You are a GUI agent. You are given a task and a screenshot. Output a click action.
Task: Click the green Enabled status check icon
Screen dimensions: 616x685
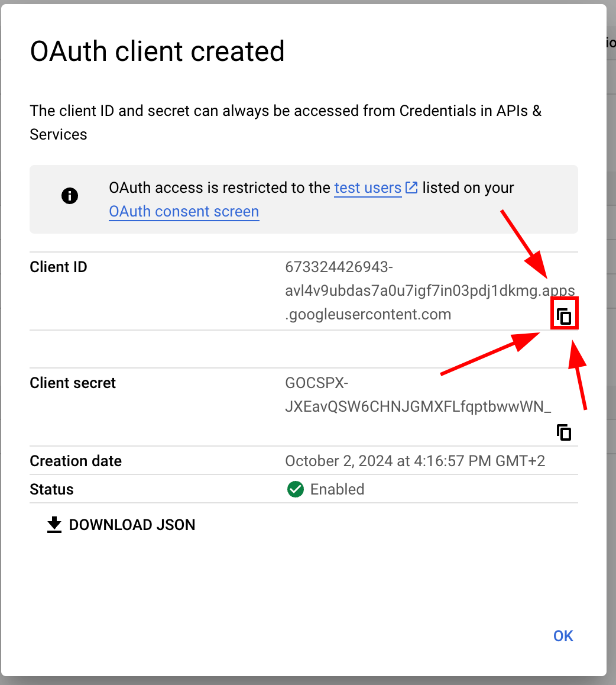point(296,490)
